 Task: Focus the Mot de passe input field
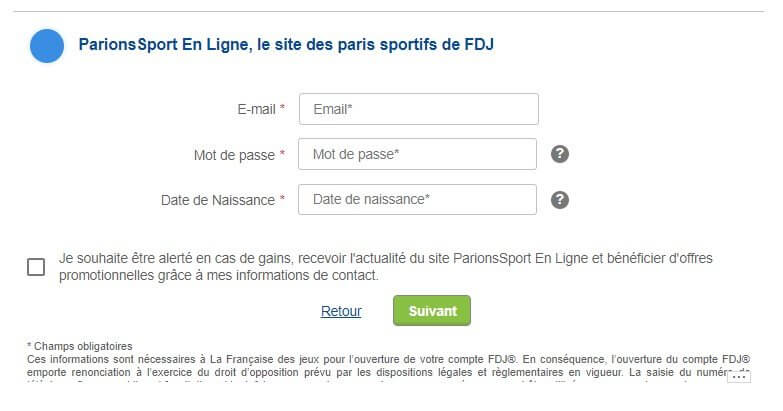[418, 154]
